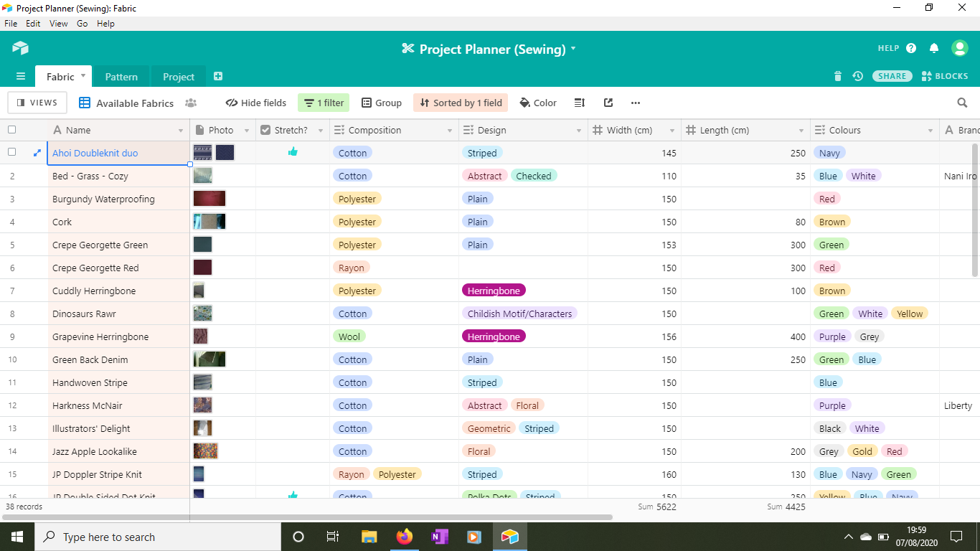The image size is (980, 551).
Task: Switch to the Project tab
Action: tap(179, 77)
